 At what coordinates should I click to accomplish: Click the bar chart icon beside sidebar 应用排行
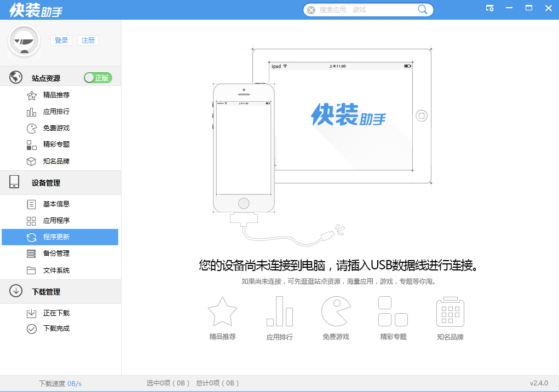point(31,112)
